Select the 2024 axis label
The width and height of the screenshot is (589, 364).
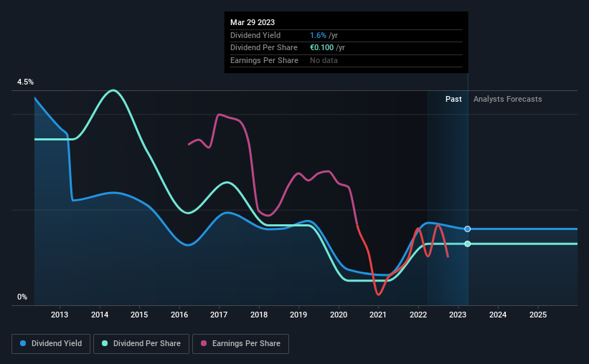point(498,315)
